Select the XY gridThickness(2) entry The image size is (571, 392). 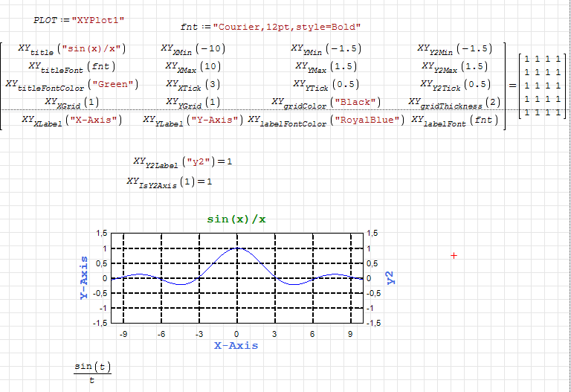tap(454, 103)
